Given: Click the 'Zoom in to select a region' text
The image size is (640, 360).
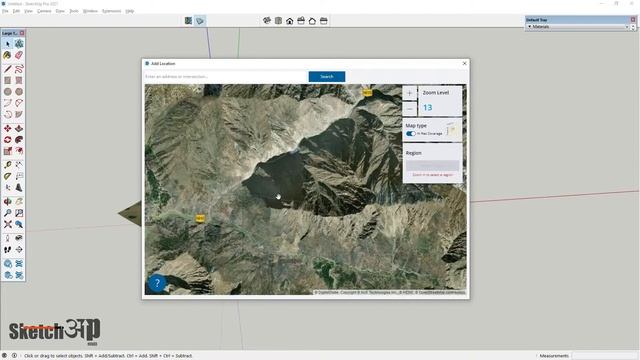Looking at the screenshot, I should 432,175.
